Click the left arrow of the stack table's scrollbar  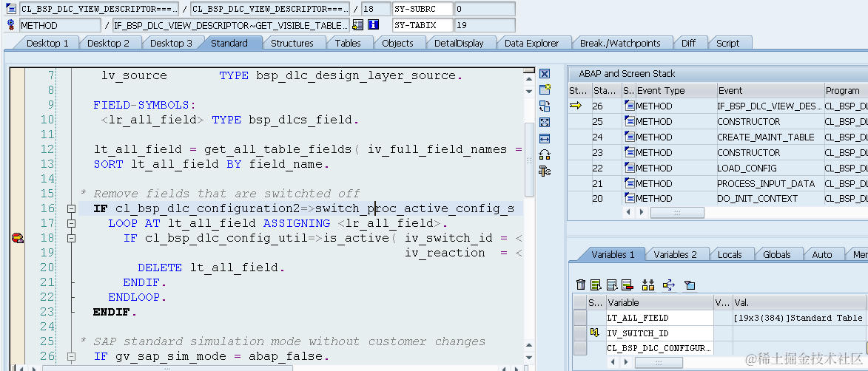pyautogui.click(x=628, y=213)
